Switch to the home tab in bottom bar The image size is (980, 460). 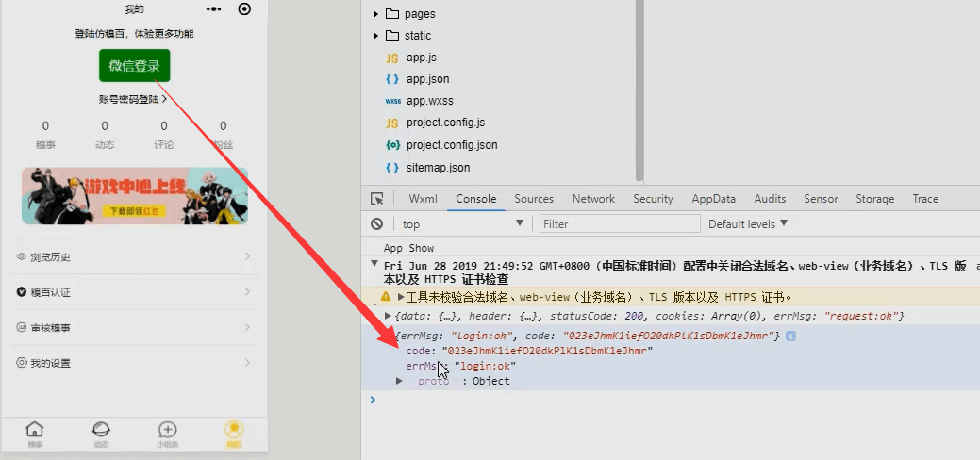(34, 434)
